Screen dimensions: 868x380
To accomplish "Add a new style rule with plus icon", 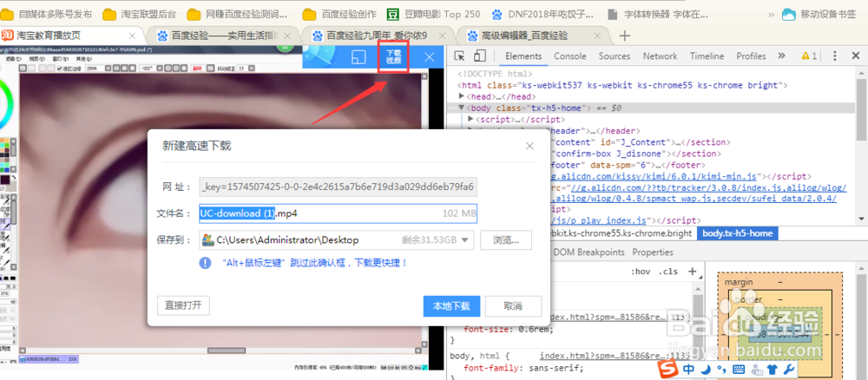I will [x=692, y=271].
